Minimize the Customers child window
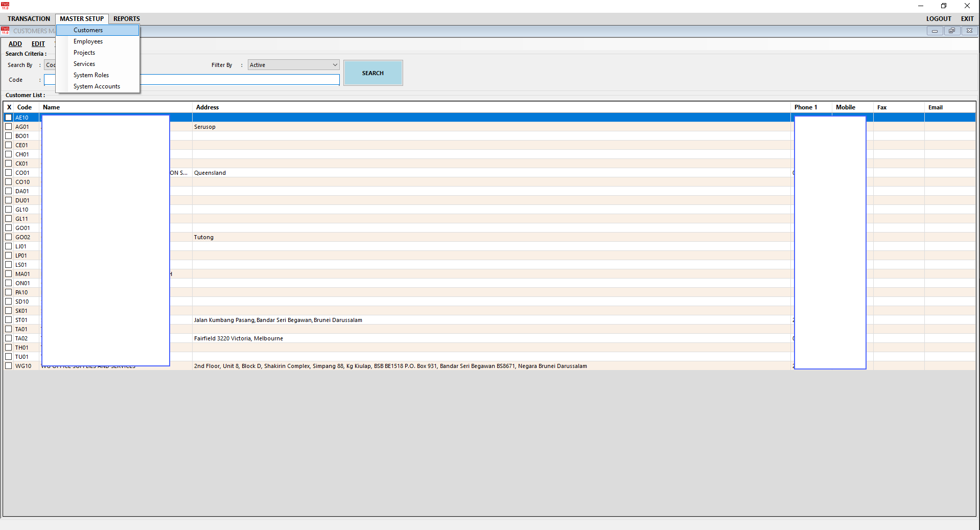Image resolution: width=980 pixels, height=530 pixels. point(935,31)
